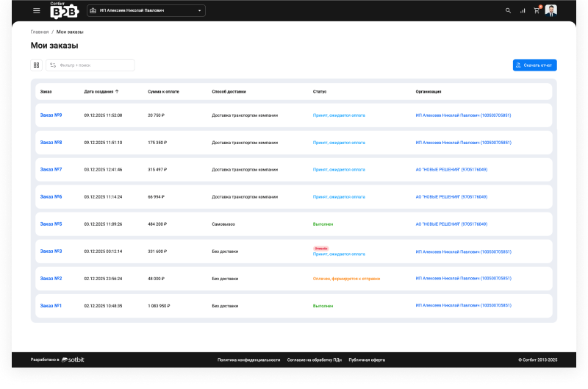Go to Главная breadcrumb
Screen dimensions: 588x389
click(x=40, y=32)
